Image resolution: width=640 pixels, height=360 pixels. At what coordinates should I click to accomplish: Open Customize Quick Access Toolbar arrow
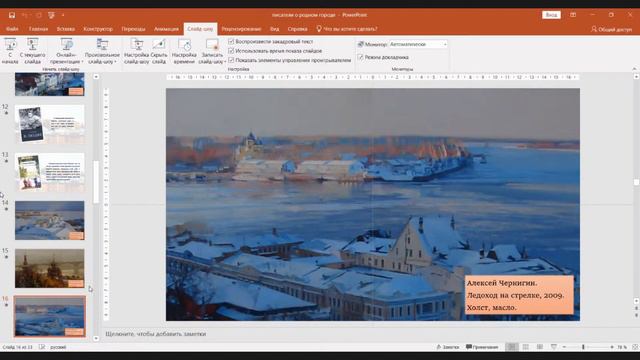(x=63, y=15)
